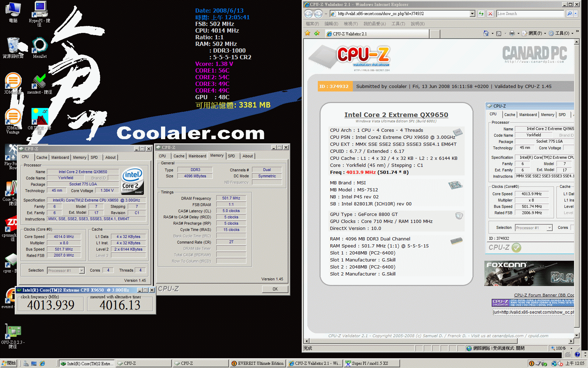Open the address bar URL dropdown

tap(472, 14)
